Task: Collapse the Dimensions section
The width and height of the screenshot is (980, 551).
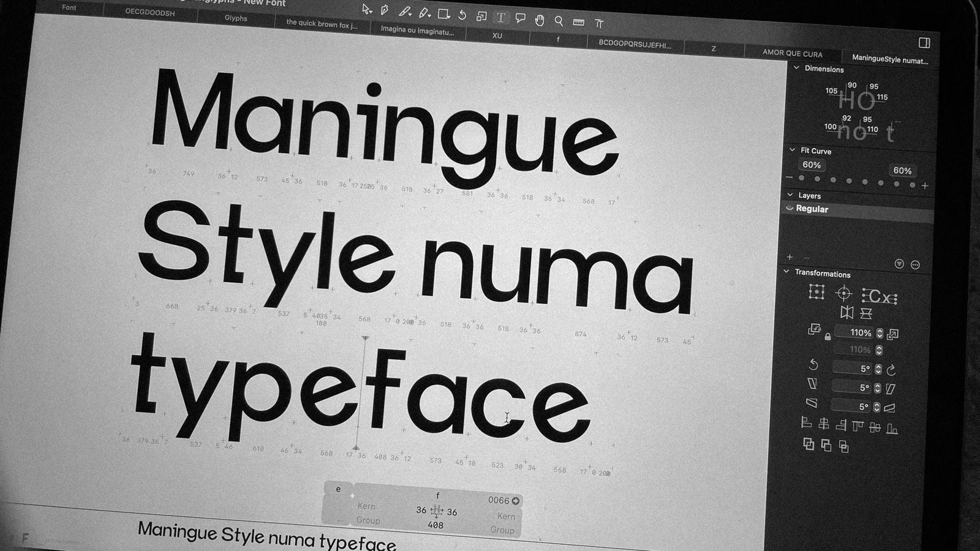Action: click(796, 68)
